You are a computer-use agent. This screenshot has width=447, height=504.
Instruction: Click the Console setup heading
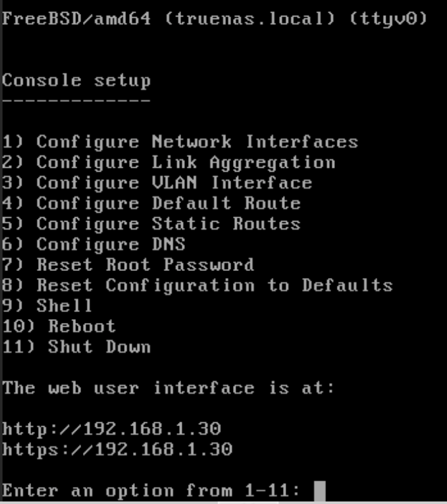pos(76,81)
